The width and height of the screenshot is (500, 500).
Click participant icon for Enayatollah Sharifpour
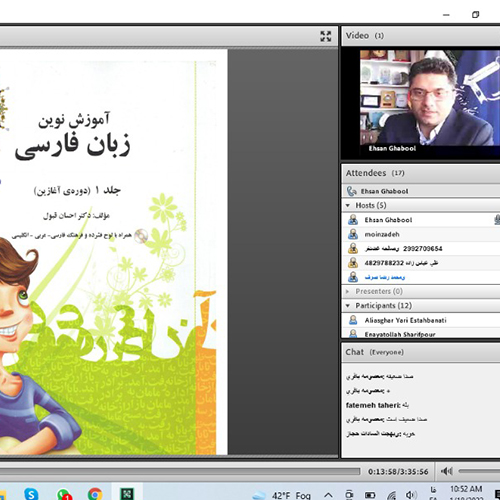[353, 333]
